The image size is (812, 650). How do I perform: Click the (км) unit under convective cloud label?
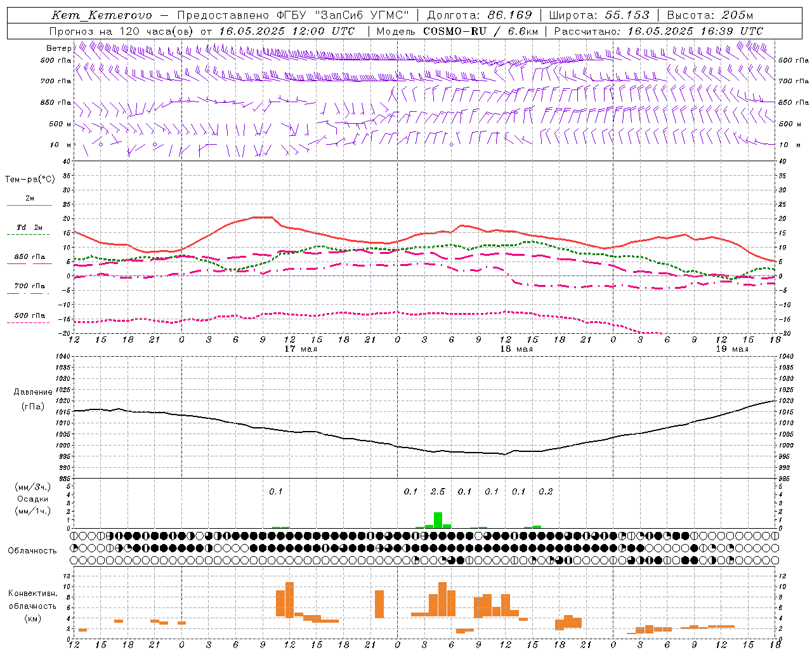point(32,618)
